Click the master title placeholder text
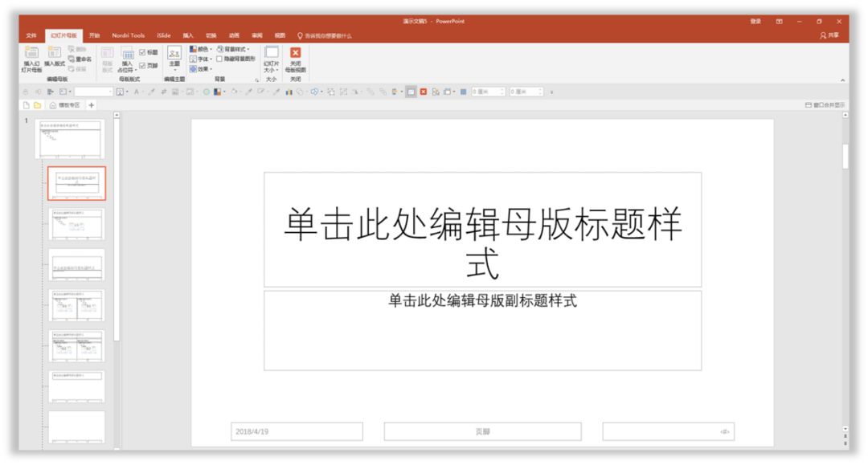The height and width of the screenshot is (465, 868). click(483, 243)
